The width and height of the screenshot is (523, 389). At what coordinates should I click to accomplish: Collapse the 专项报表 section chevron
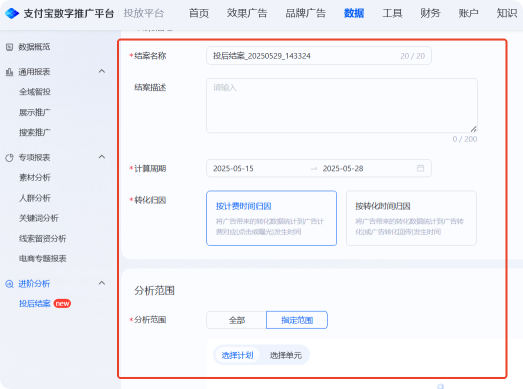tap(102, 156)
